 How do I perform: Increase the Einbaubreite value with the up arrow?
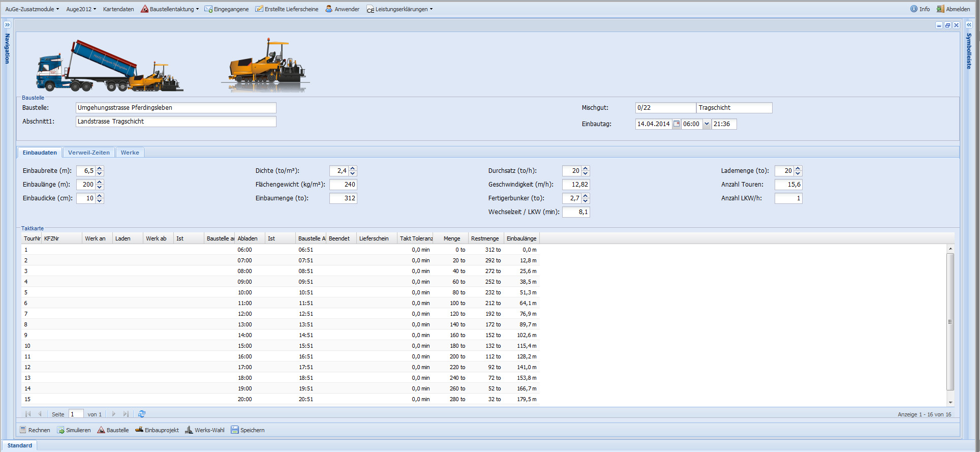point(100,168)
